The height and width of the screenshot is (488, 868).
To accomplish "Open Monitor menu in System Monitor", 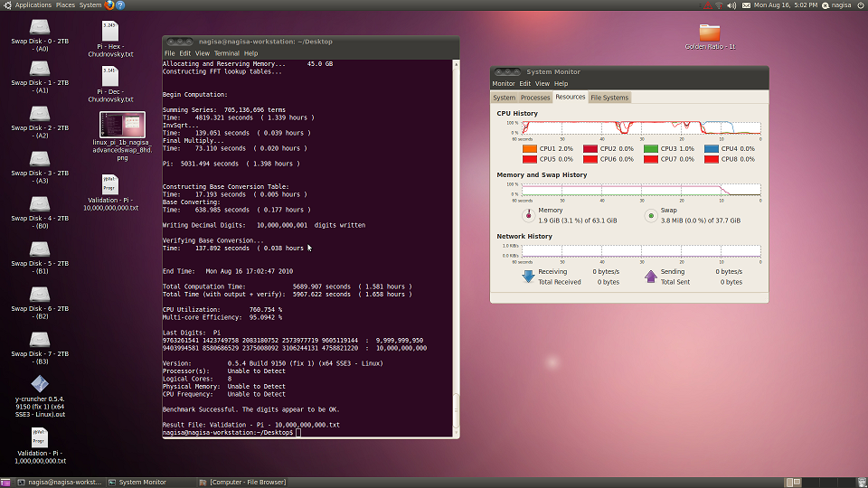I will coord(504,84).
